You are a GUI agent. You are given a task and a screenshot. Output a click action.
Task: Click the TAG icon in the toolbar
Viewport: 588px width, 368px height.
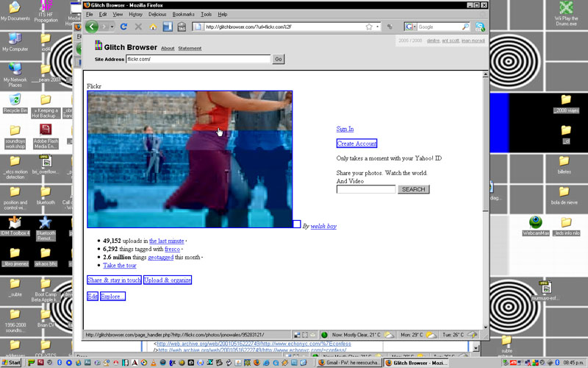click(182, 26)
